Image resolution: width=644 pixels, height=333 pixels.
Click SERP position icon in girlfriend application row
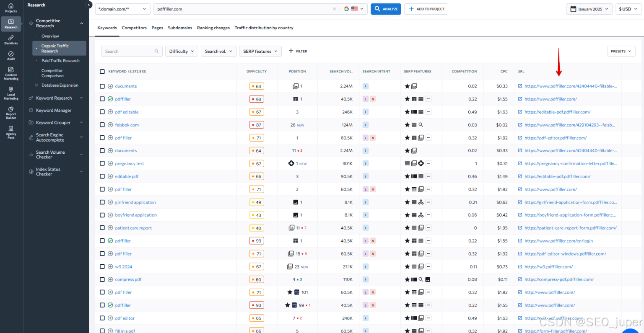tap(296, 202)
